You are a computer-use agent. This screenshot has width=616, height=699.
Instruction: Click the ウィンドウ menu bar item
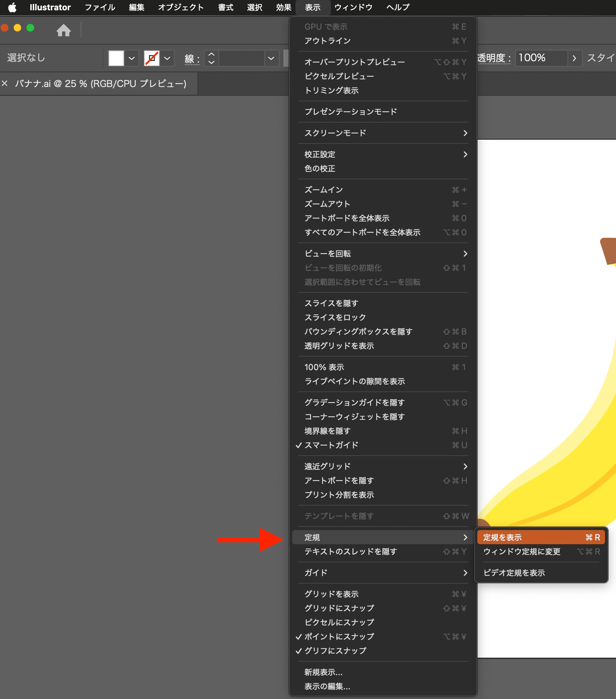point(353,7)
